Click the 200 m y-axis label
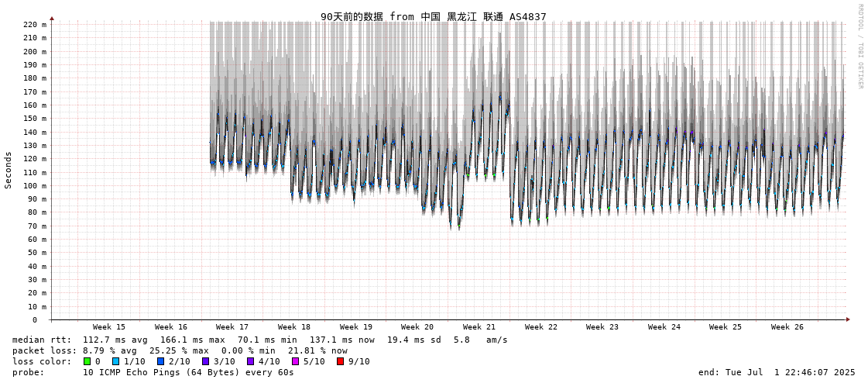Screen dimensions: 868x383 tap(36, 51)
